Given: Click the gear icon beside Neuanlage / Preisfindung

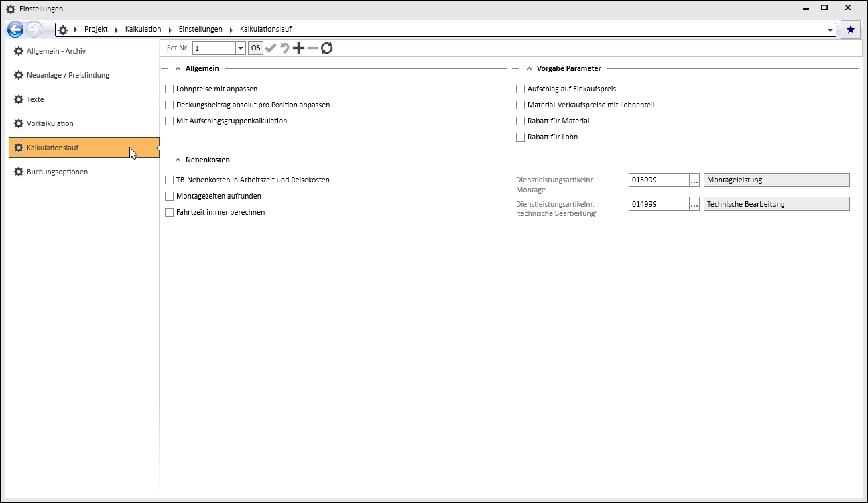Looking at the screenshot, I should (x=19, y=75).
